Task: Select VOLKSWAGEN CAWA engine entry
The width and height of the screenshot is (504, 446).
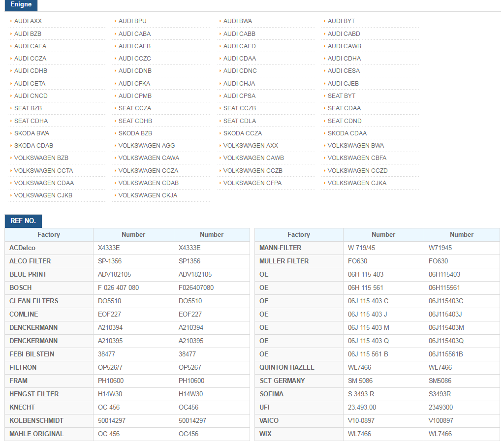Action: tap(149, 158)
